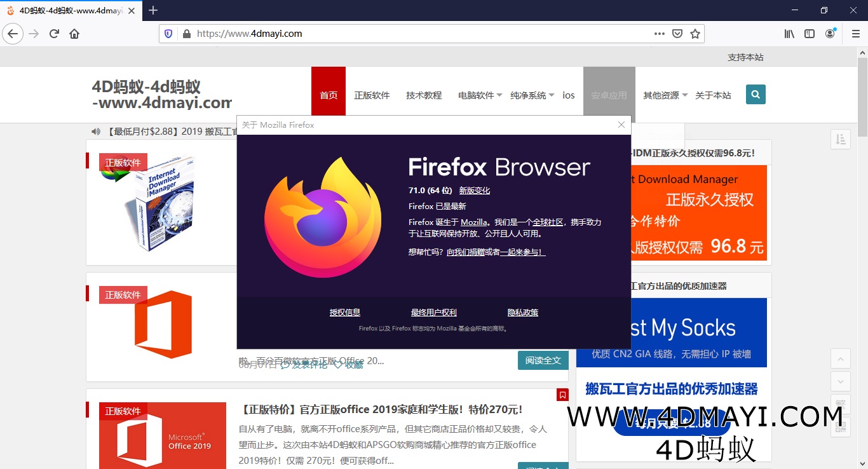Open a new tab with plus button
The width and height of the screenshot is (868, 469).
(153, 10)
